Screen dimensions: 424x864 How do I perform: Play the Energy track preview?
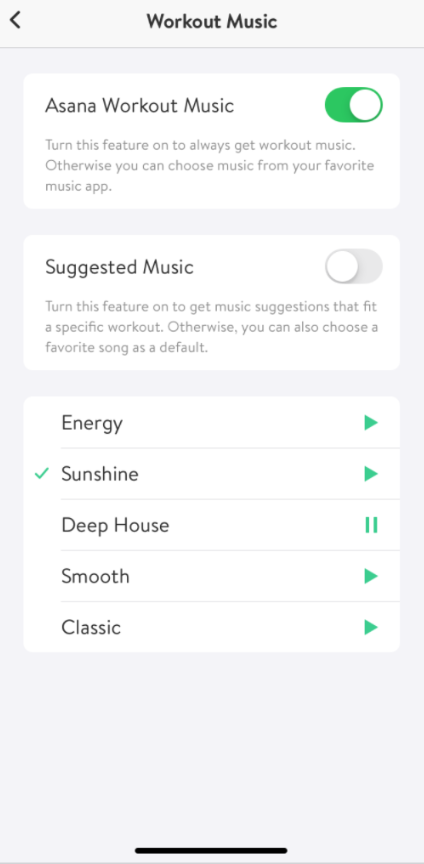(x=371, y=423)
